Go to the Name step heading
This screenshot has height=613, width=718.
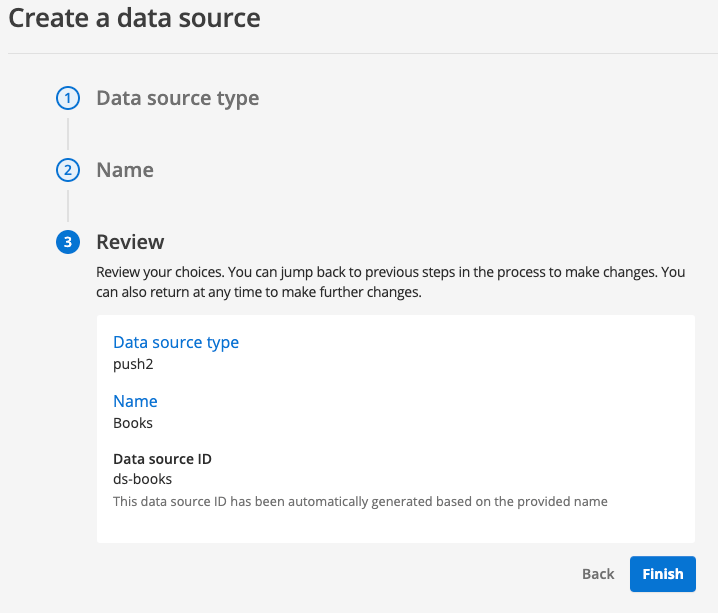(125, 170)
